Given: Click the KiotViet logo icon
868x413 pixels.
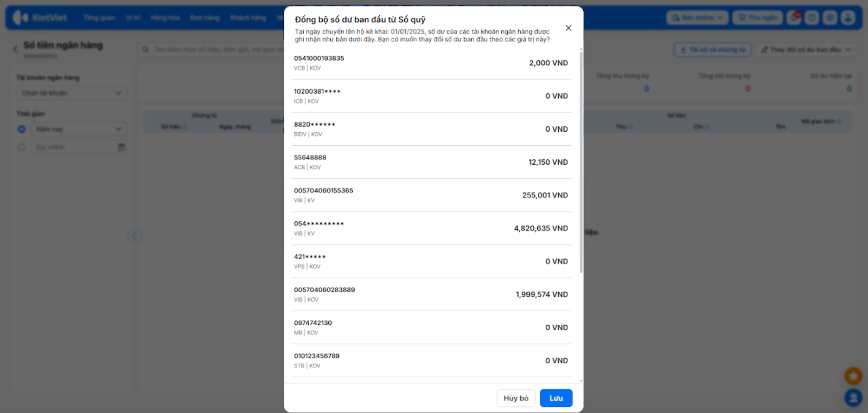Looking at the screenshot, I should pos(20,18).
